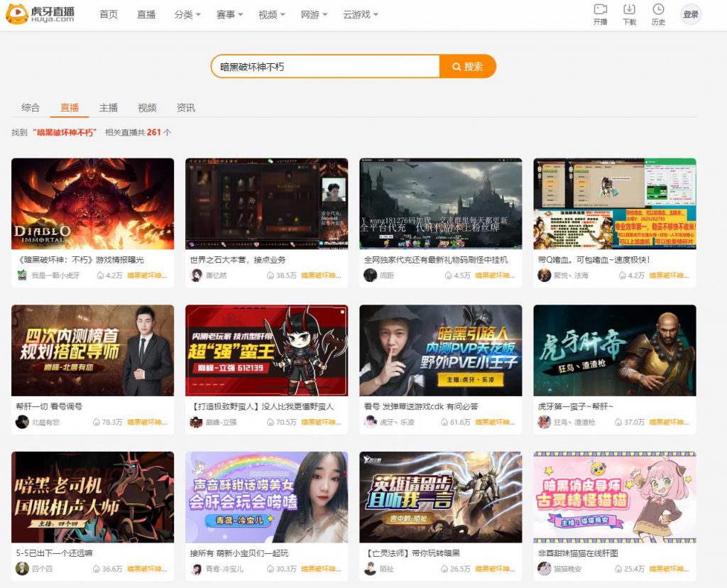Click the title 帮肝一切 看号调号
Image resolution: width=727 pixels, height=588 pixels.
coord(49,406)
